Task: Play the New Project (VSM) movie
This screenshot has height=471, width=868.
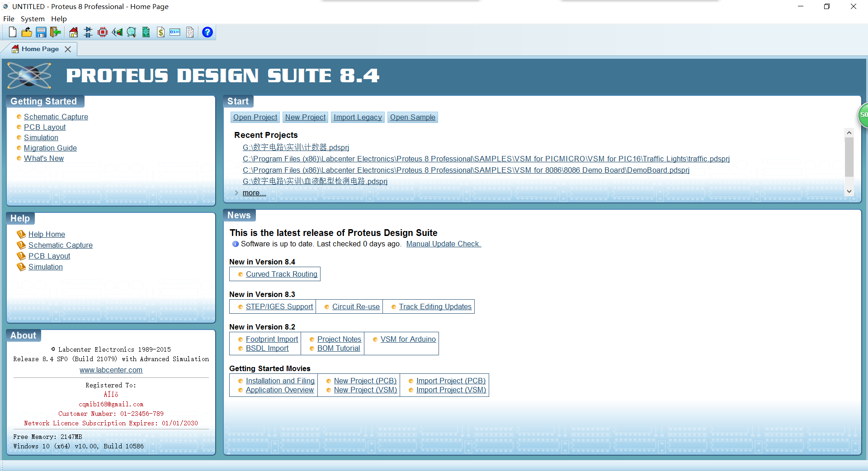Action: click(365, 390)
